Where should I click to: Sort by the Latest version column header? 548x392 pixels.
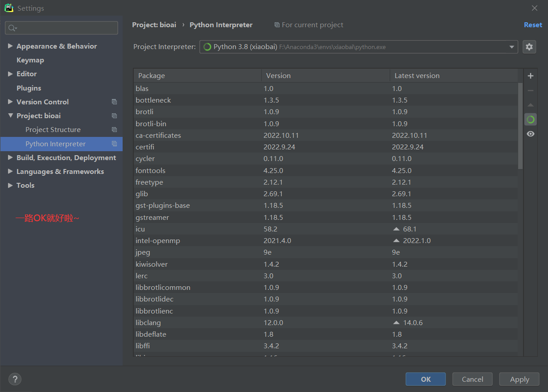click(454, 75)
